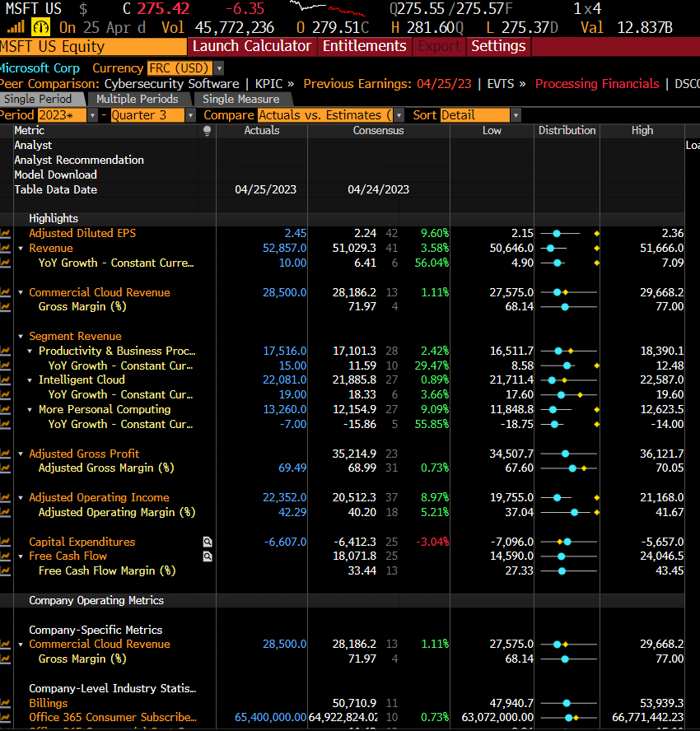Viewport: 700px width, 731px height.
Task: Click the Microsoft Corp company name
Action: [x=40, y=68]
